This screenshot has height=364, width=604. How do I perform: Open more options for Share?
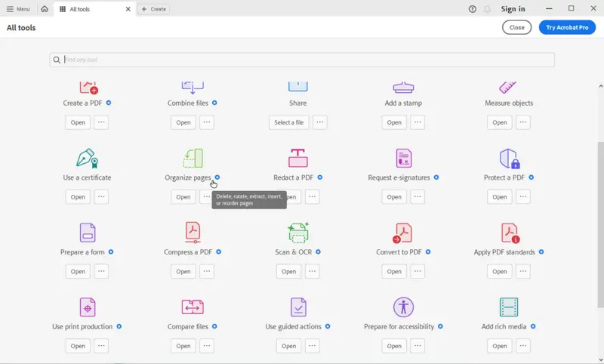(x=319, y=122)
